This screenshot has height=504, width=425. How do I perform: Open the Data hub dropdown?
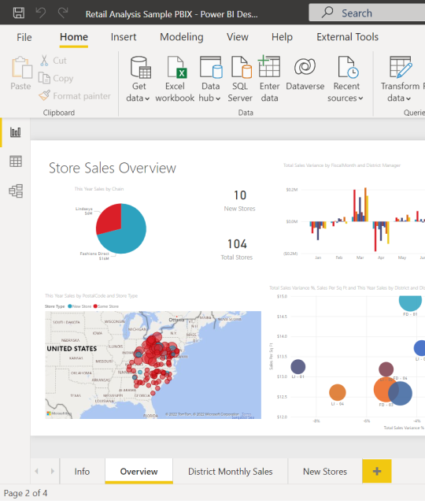point(210,79)
